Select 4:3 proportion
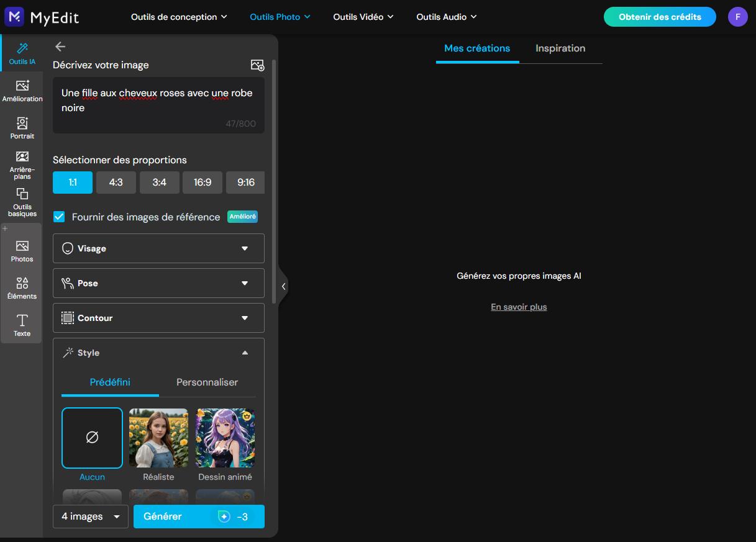Viewport: 756px width, 542px height. 116,183
